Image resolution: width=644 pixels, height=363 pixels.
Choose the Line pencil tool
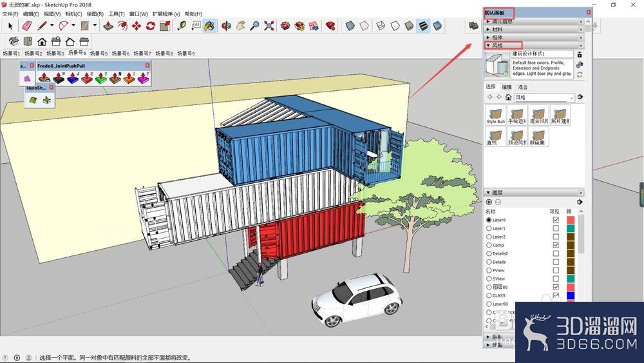42,26
